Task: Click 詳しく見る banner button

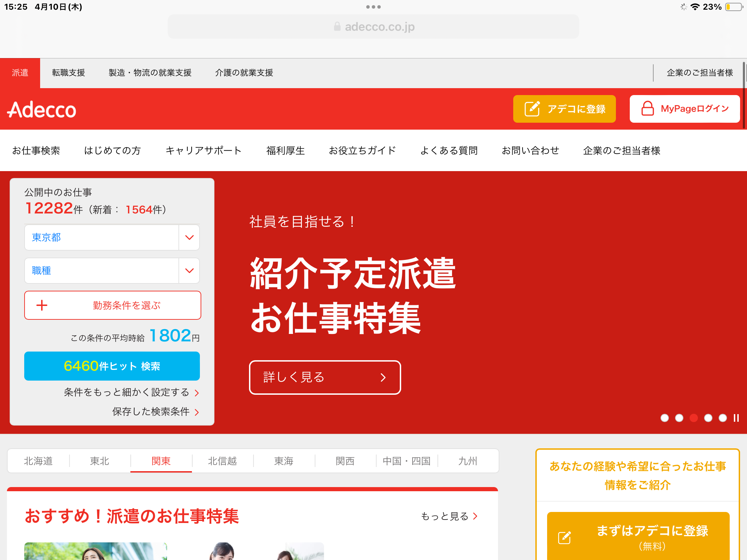Action: point(325,377)
